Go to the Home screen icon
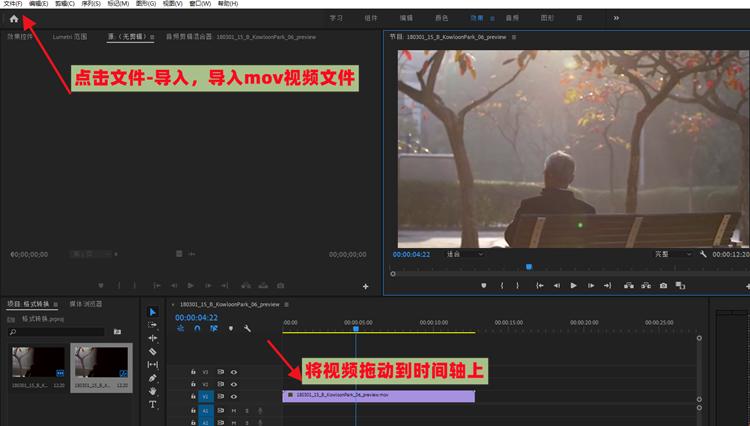The width and height of the screenshot is (750, 426). click(14, 19)
